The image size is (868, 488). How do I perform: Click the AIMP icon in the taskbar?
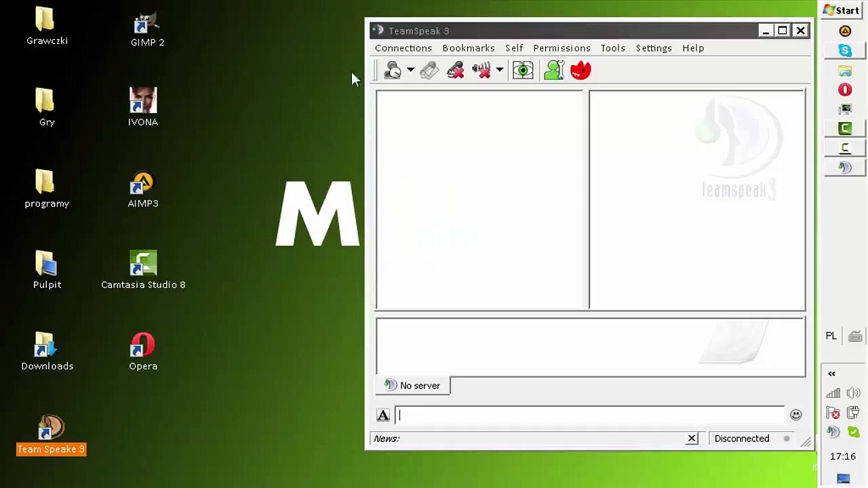[845, 31]
